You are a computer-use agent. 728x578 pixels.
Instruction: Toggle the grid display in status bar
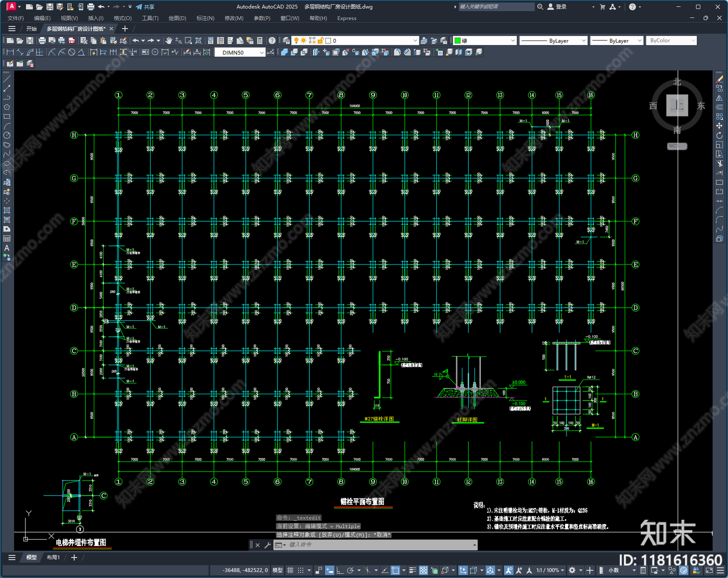point(290,570)
